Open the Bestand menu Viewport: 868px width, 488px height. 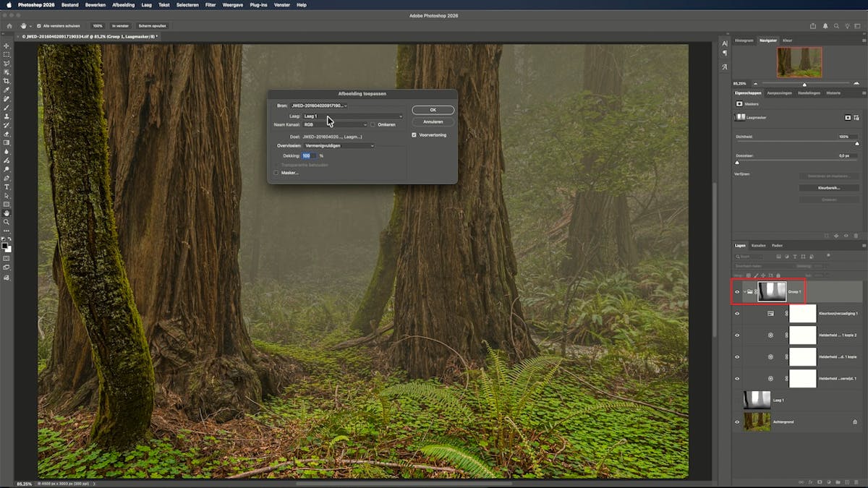click(x=70, y=4)
